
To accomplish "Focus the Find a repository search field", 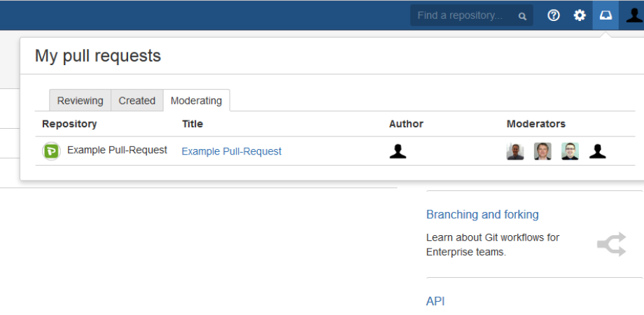I will coord(462,15).
